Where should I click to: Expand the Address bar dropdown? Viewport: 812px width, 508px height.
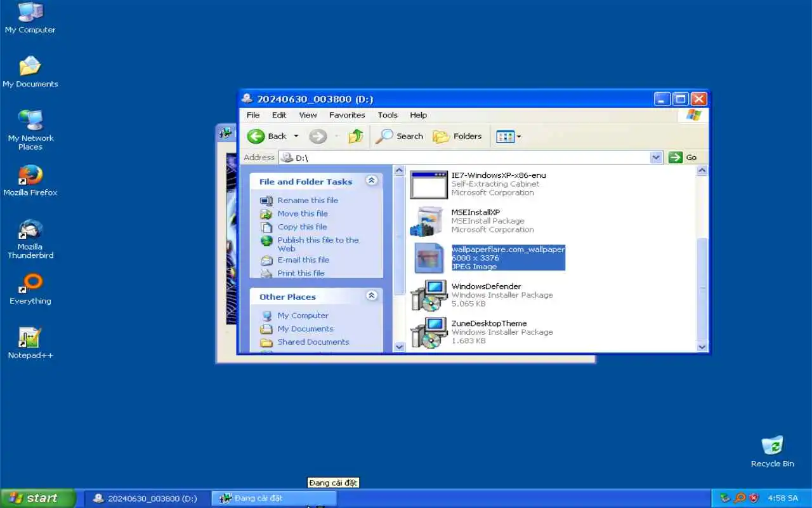pos(657,157)
